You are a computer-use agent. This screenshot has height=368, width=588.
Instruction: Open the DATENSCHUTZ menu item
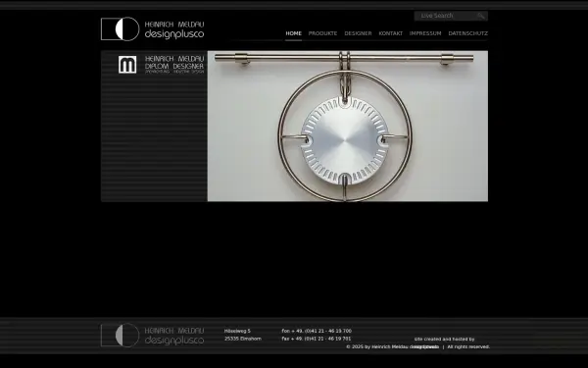(468, 33)
